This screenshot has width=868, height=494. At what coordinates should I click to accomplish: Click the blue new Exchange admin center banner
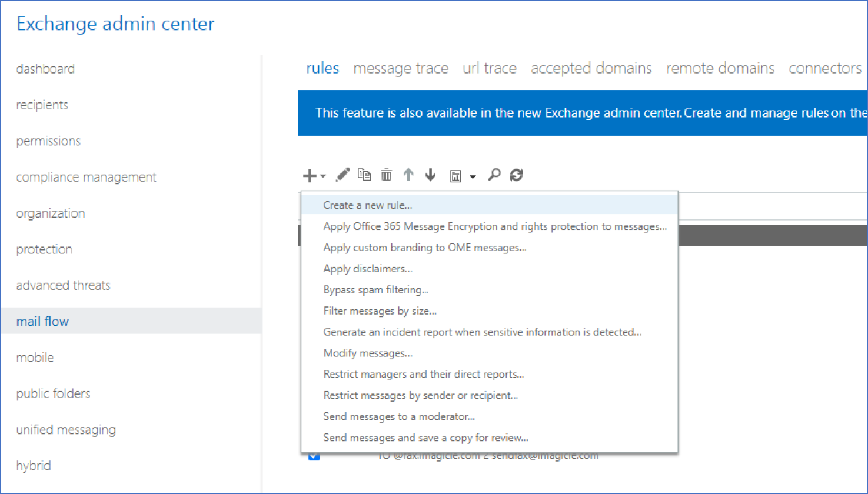point(582,113)
